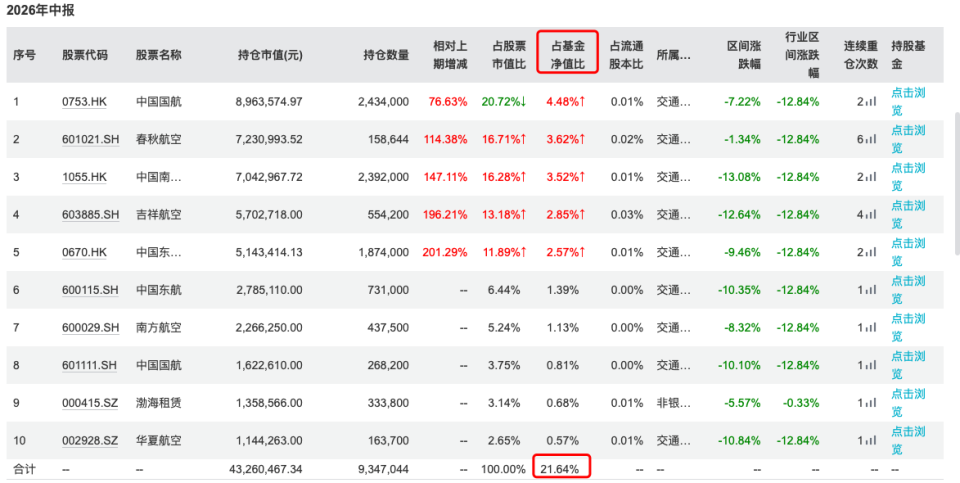The width and height of the screenshot is (960, 483).
Task: Open bar chart icon for 春秋航空 row
Action: tap(872, 140)
